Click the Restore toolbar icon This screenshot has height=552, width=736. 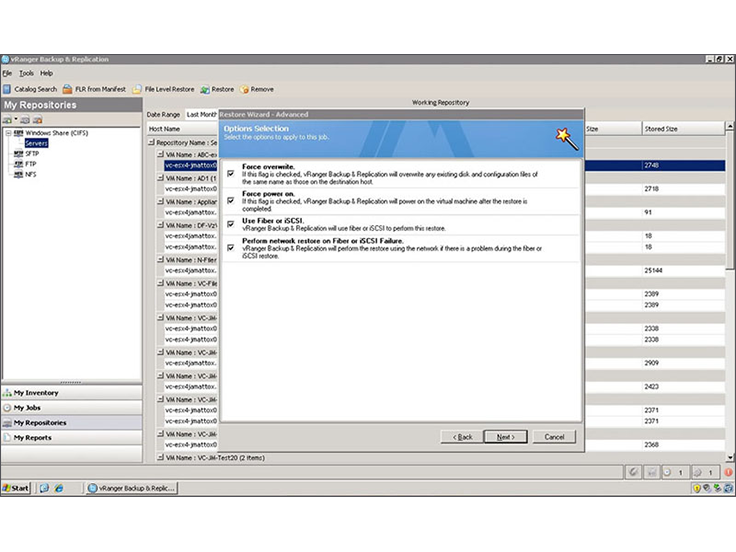pos(205,89)
